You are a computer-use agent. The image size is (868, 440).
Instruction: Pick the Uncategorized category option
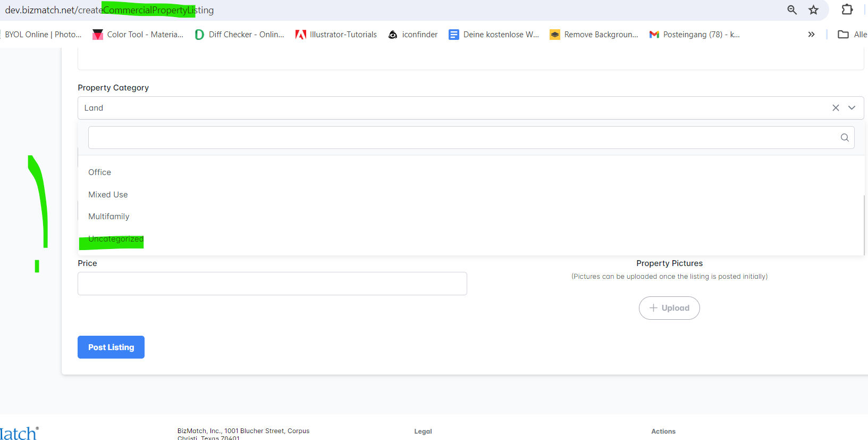click(x=116, y=239)
